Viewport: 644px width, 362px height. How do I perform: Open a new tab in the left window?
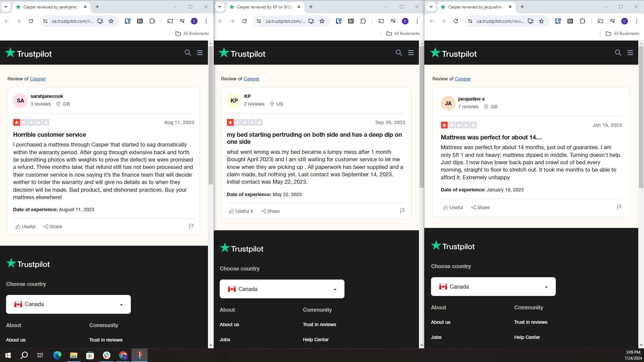coord(97,7)
